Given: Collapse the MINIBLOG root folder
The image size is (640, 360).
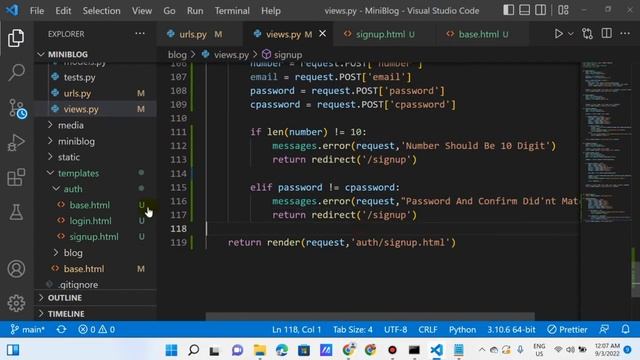Looking at the screenshot, I should point(96,54).
